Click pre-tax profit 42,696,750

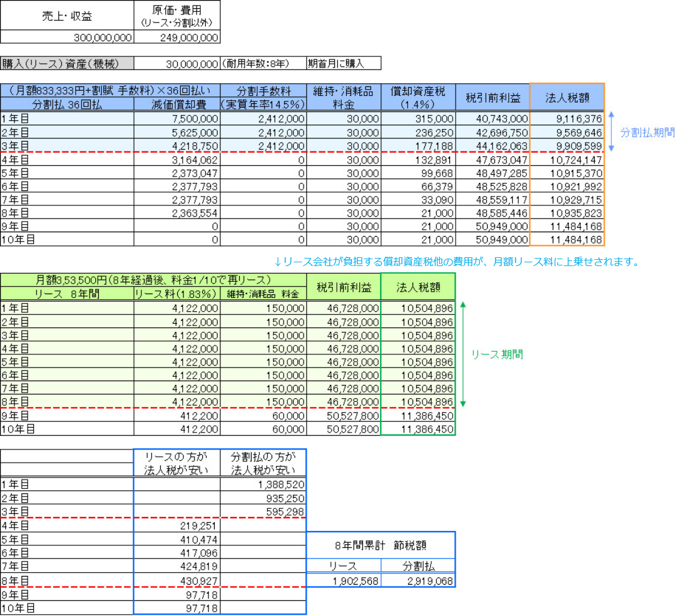point(493,132)
